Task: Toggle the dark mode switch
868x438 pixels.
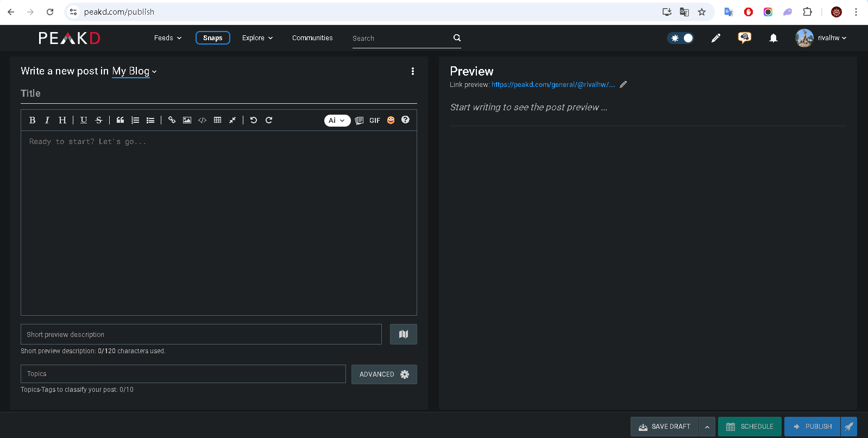Action: click(x=681, y=38)
